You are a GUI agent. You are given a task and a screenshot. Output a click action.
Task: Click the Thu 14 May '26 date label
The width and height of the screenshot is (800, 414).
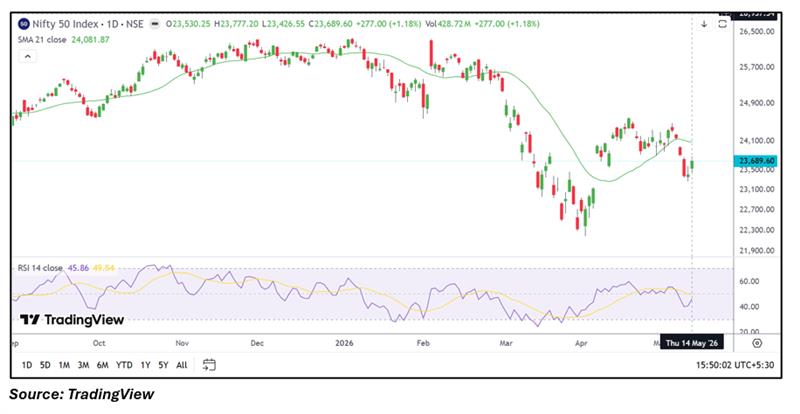pos(692,343)
